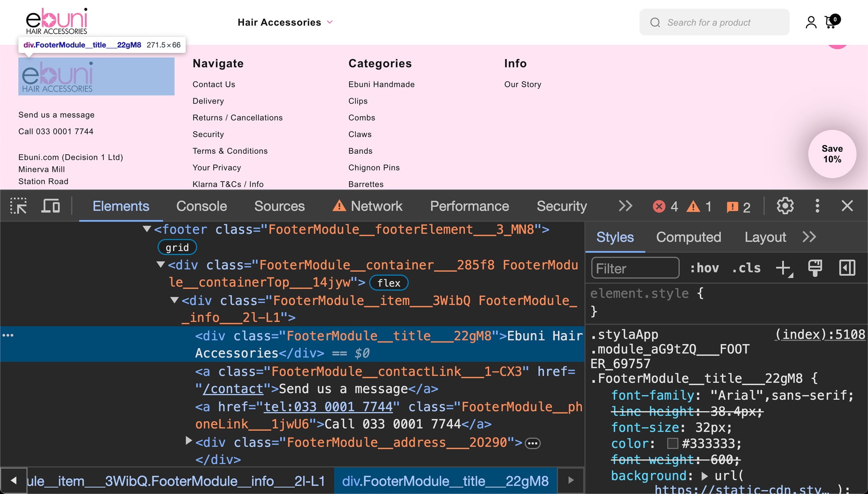This screenshot has width=868, height=494.
Task: Click the DevTools settings gear icon
Action: click(785, 206)
